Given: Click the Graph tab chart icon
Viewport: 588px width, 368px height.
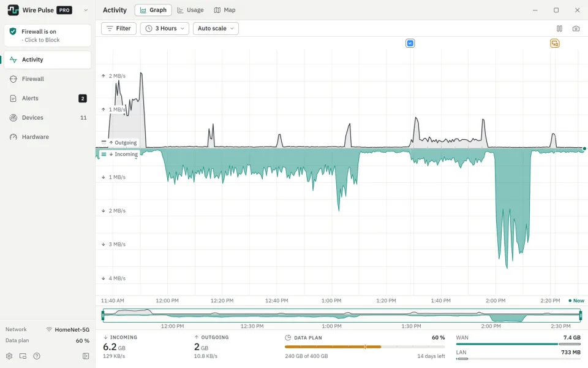Looking at the screenshot, I should coord(143,10).
